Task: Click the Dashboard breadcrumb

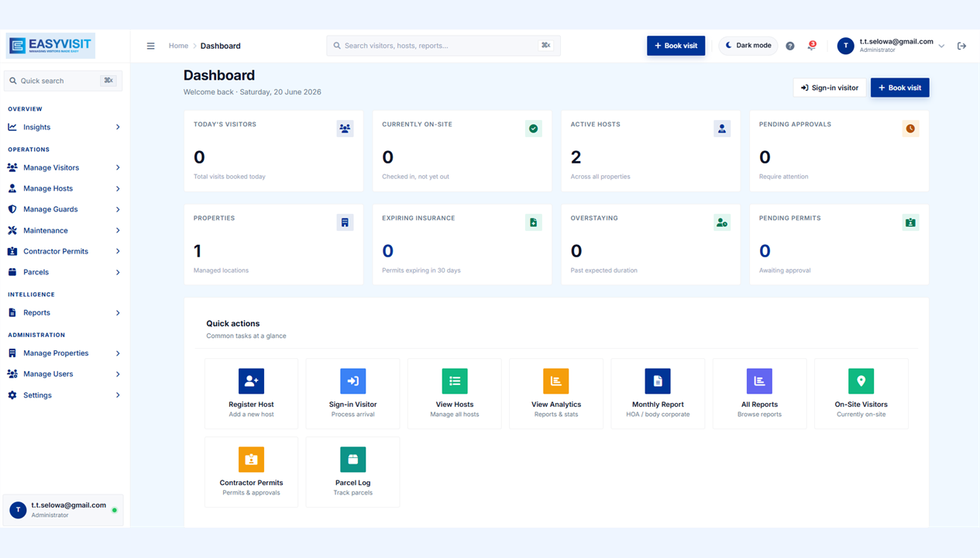Action: click(221, 46)
